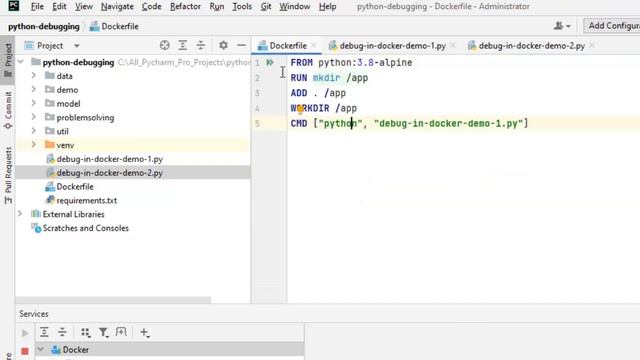Open the Navigate menu
Image resolution: width=640 pixels, height=360 pixels.
click(117, 7)
